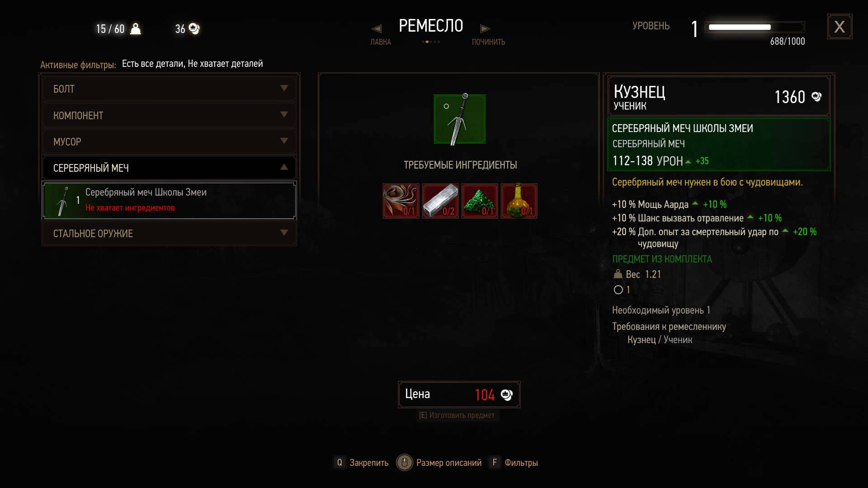Click the yellow potion bottle ingredient

pos(519,201)
